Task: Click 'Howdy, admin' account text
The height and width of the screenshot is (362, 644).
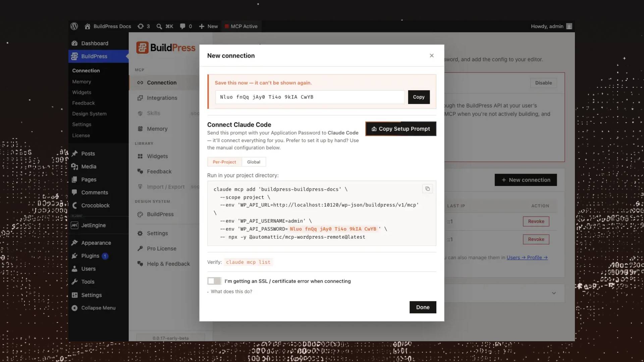Action: [x=547, y=26]
